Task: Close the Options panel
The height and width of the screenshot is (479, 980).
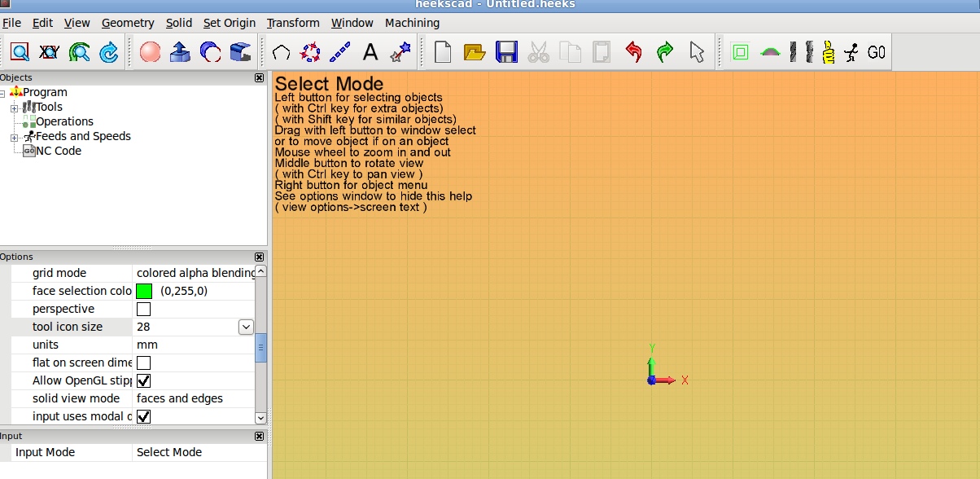Action: coord(260,257)
